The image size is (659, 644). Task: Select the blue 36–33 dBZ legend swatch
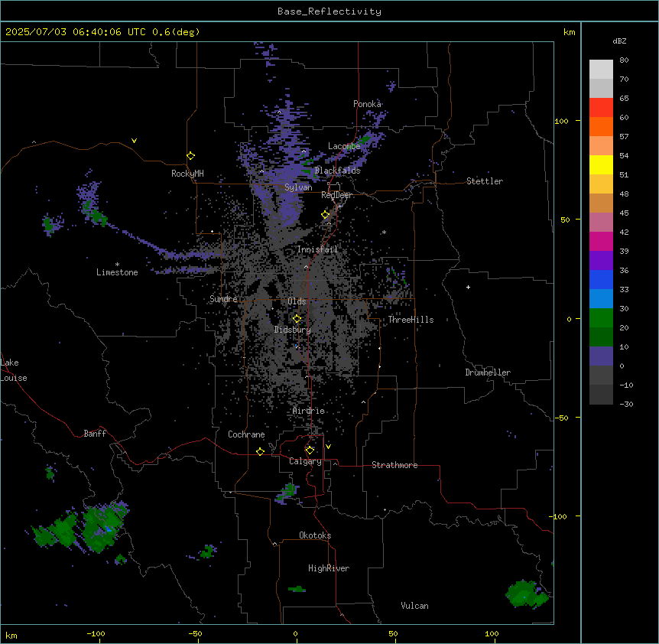[x=601, y=279]
